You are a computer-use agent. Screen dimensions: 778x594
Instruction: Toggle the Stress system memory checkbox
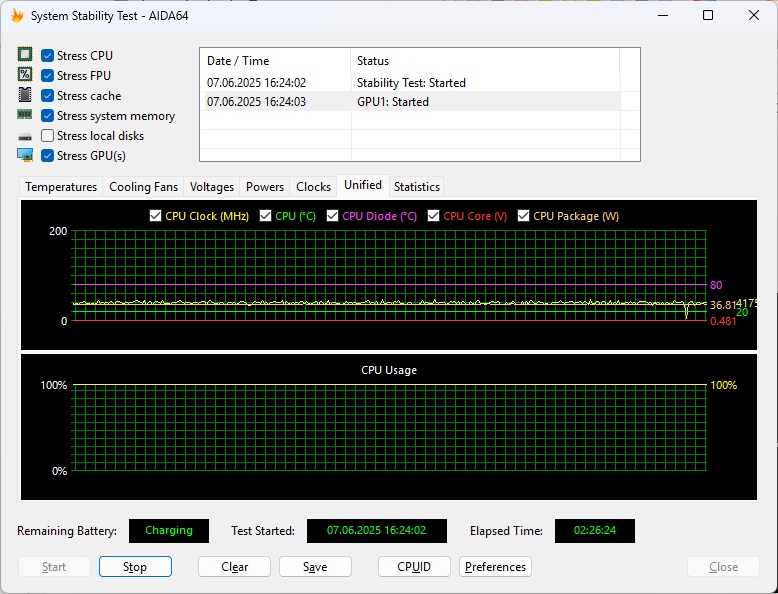pos(48,116)
